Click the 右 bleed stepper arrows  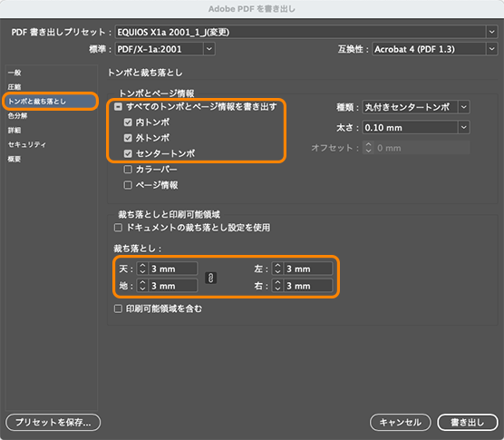point(277,286)
